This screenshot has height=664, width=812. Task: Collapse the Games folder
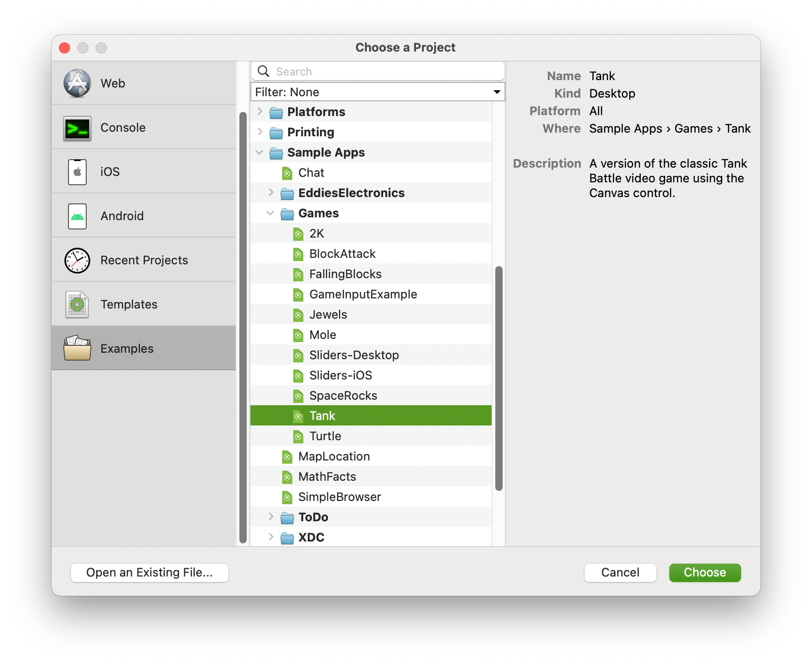(x=271, y=213)
